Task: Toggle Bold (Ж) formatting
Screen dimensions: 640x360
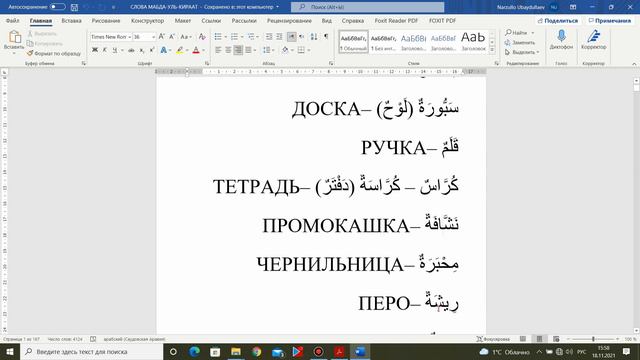Action: 95,50
